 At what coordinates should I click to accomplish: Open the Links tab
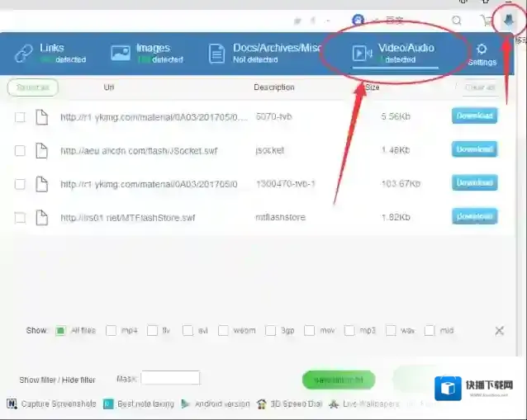50,54
